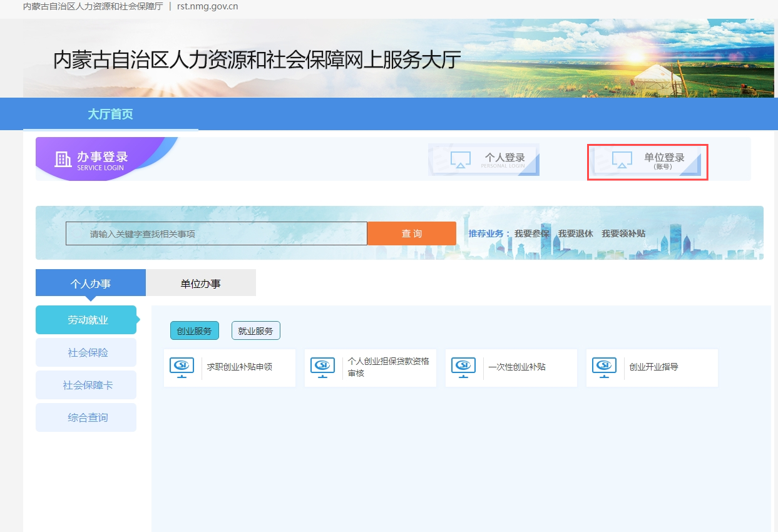Click the 个人创业担保贷款资格审核 service icon
778x532 pixels.
click(322, 367)
